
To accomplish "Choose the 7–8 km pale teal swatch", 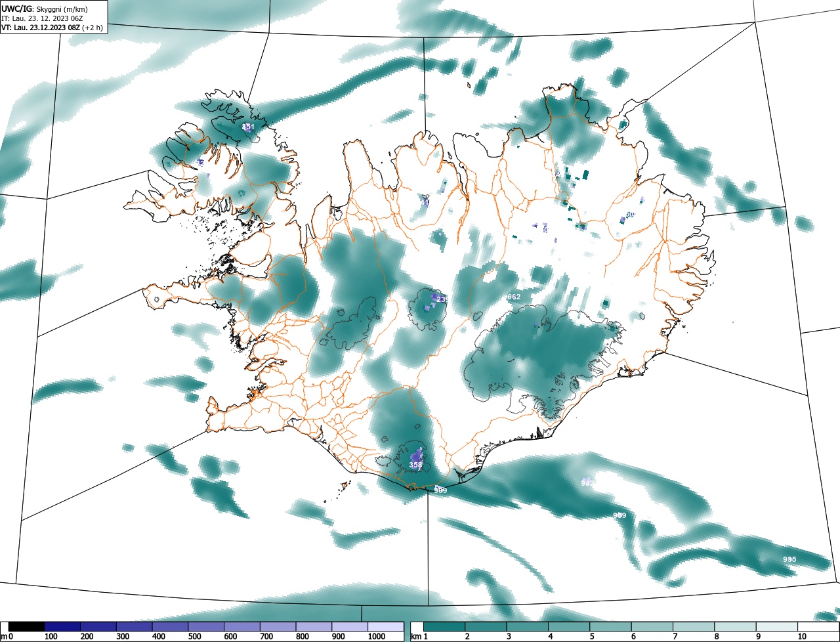I will (x=694, y=627).
